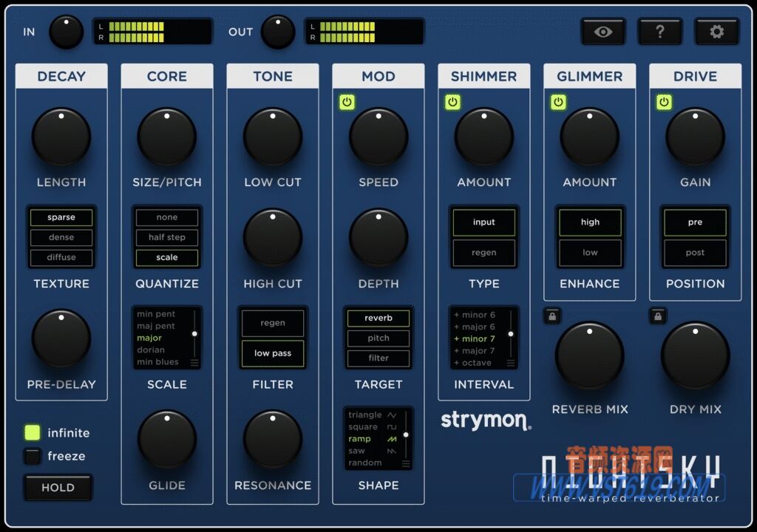757x532 pixels.
Task: Click the PRE-DELAY knob
Action: tap(61, 338)
